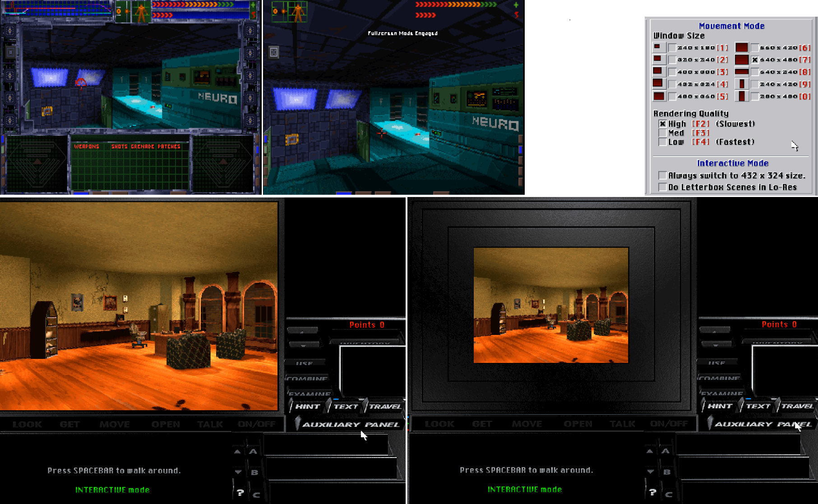Screen dimensions: 818x504
Task: Click the 400 x 300 size preview icon
Action: (x=658, y=72)
